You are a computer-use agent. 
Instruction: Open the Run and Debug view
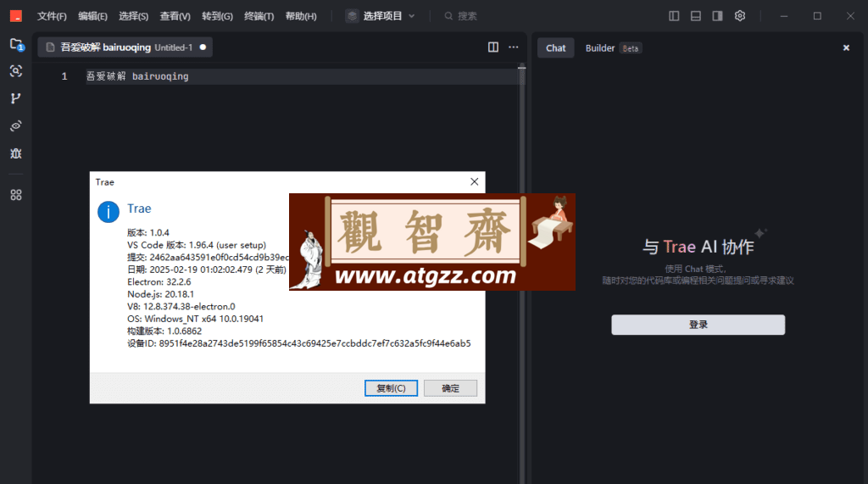click(x=16, y=153)
